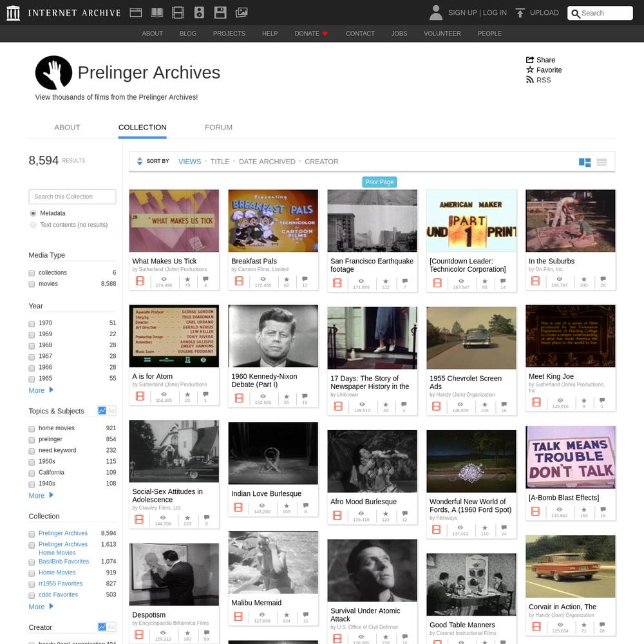
Task: Click the Prelinger Archives hand logo
Action: (x=54, y=73)
